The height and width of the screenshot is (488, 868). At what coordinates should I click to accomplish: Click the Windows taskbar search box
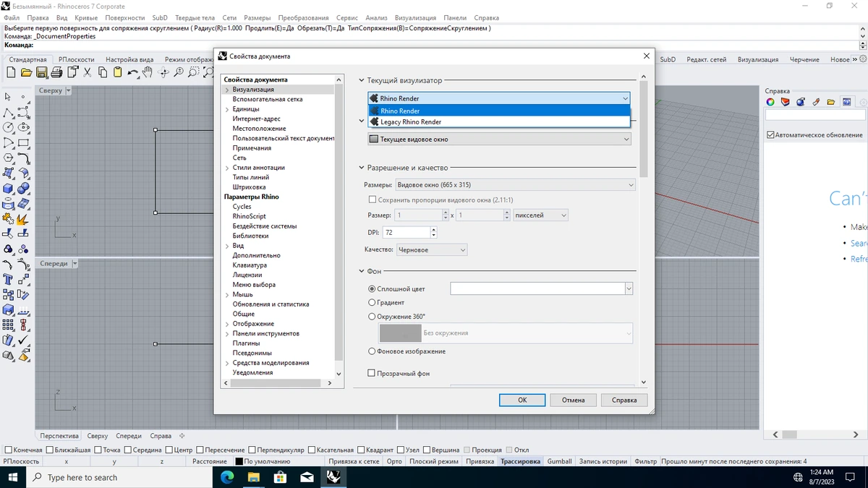point(119,477)
